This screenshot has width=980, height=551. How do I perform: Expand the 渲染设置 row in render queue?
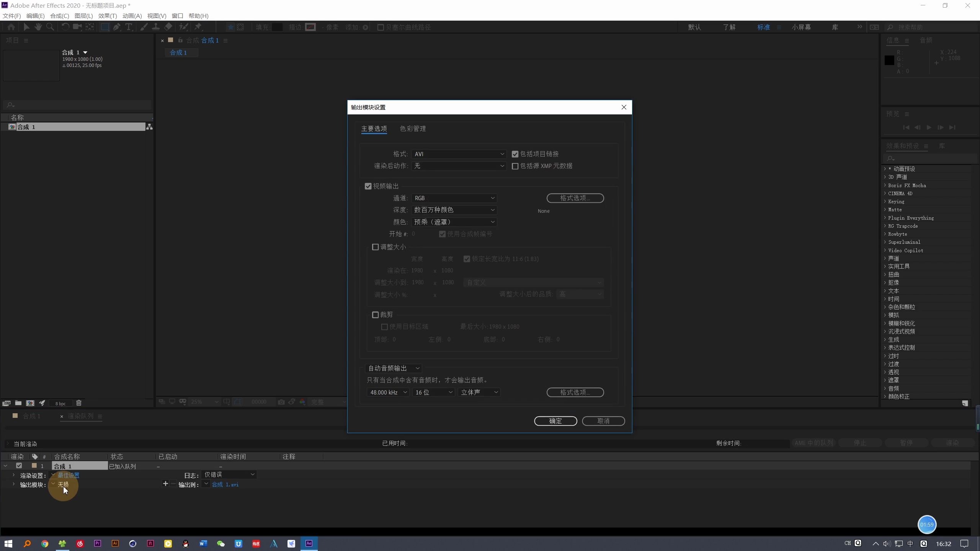click(x=13, y=475)
